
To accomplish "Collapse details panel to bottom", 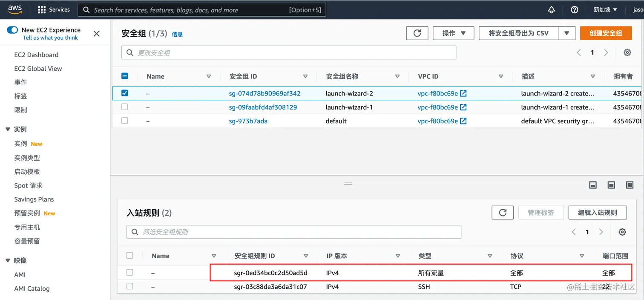I will click(x=593, y=185).
